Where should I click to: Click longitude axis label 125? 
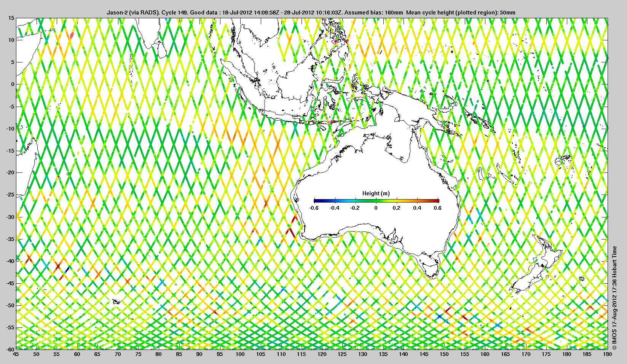[x=342, y=354]
